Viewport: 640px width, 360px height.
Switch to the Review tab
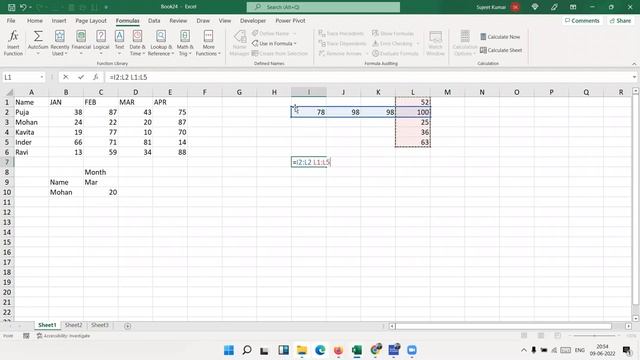click(178, 20)
